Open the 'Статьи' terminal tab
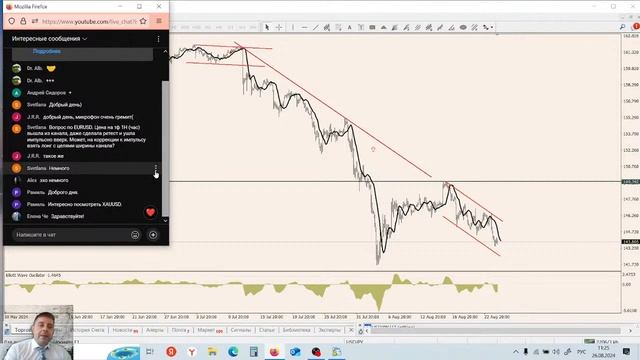 coord(267,330)
